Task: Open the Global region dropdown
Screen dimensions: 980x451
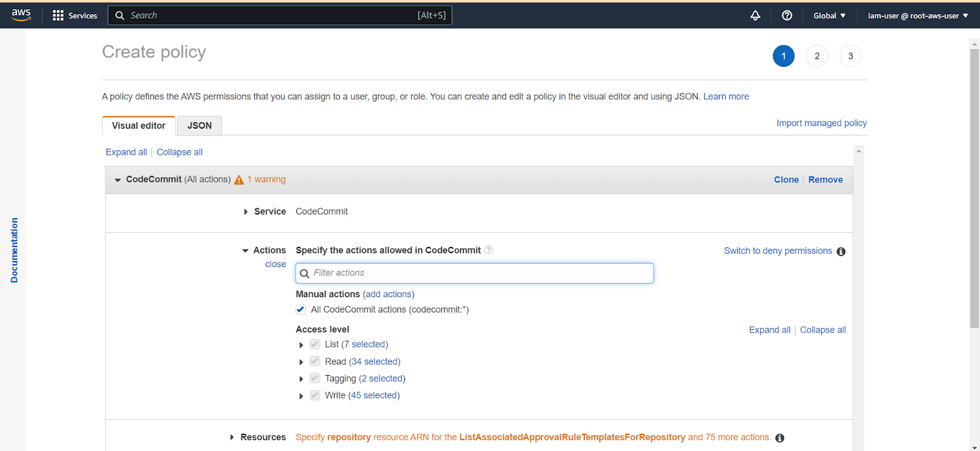Action: [829, 15]
